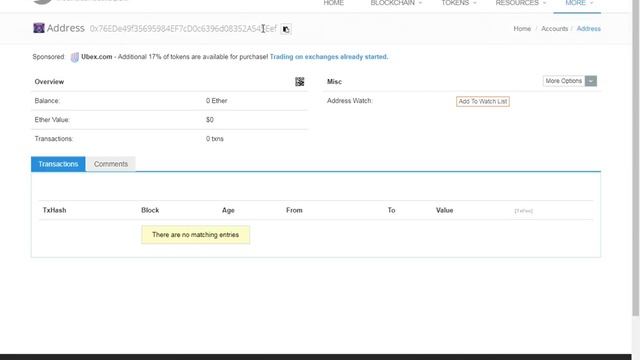Open the Address breadcrumb link
This screenshot has height=360, width=640.
coord(588,29)
